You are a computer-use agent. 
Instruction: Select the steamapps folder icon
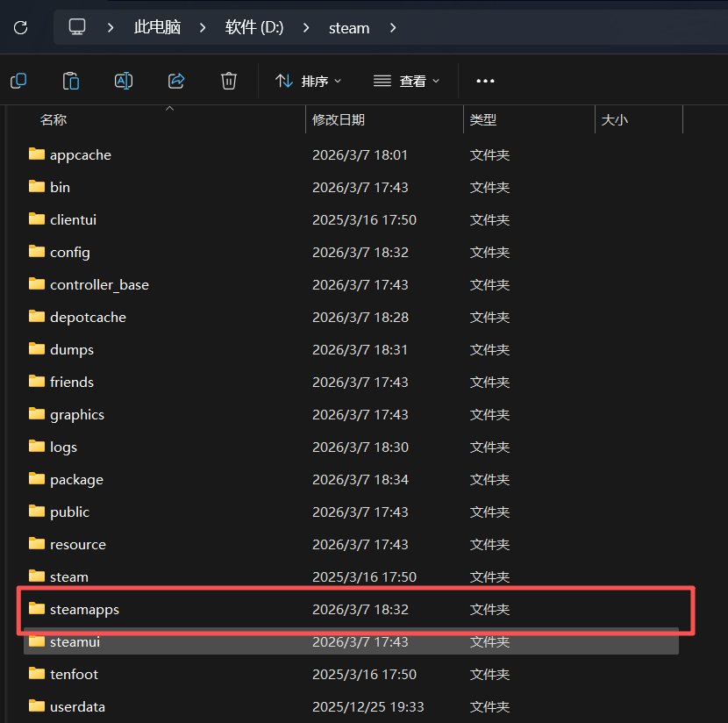tap(37, 608)
